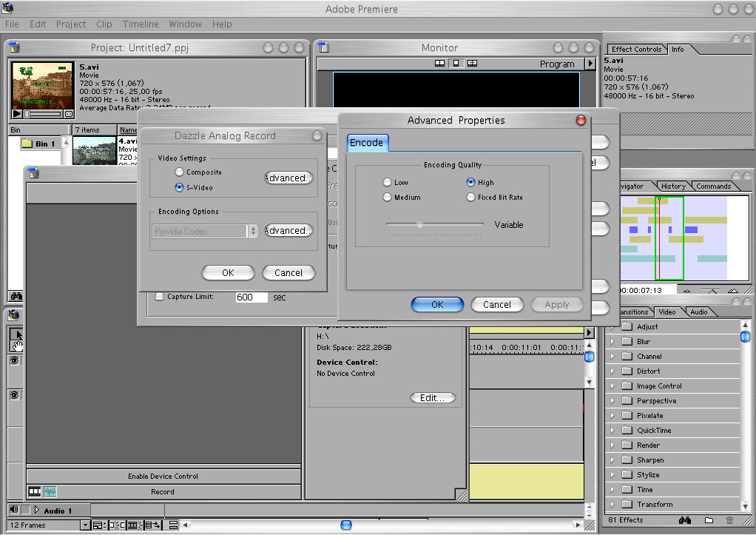Click the frame icon beside preview slider
The width and height of the screenshot is (756, 535).
(x=69, y=114)
